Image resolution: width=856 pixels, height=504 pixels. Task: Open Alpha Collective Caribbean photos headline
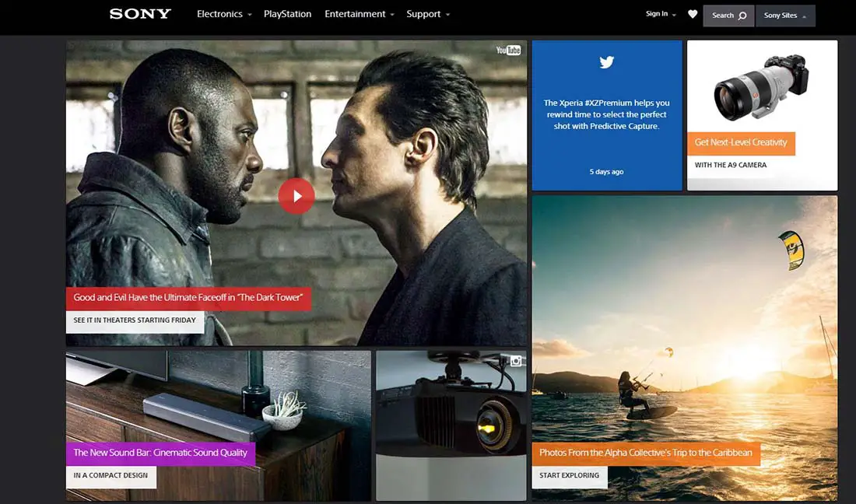646,453
